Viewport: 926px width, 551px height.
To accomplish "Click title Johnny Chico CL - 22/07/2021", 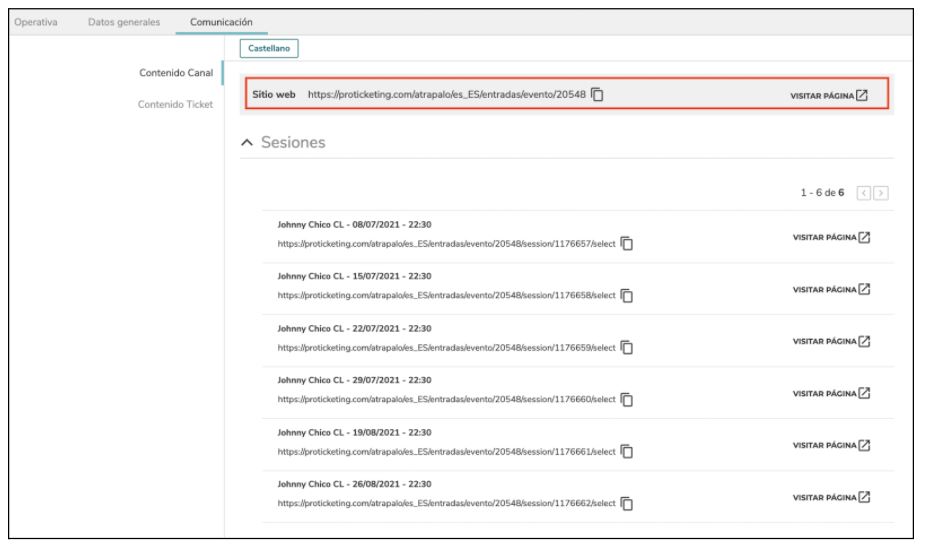I will coord(354,328).
